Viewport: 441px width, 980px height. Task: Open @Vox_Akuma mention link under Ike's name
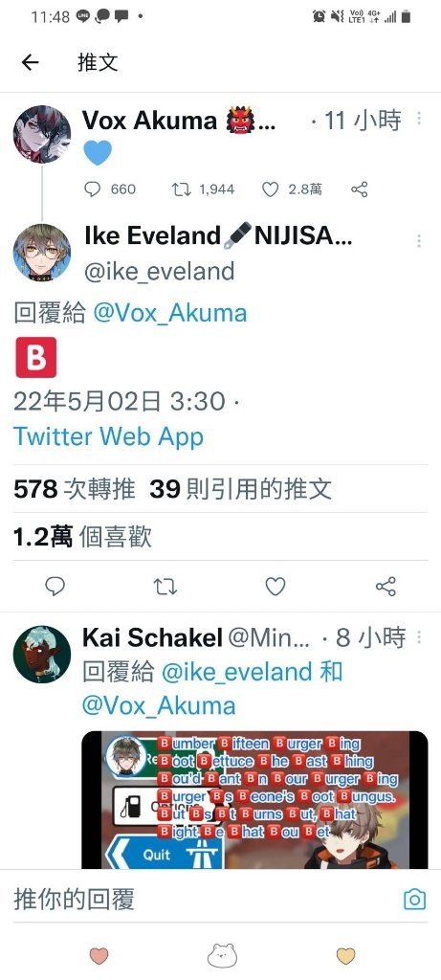[x=170, y=313]
